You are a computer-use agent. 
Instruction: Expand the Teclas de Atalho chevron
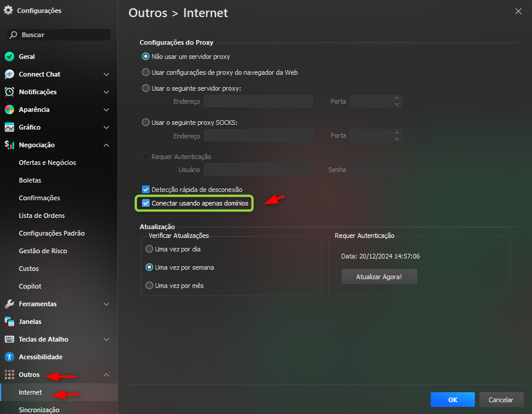click(x=106, y=340)
